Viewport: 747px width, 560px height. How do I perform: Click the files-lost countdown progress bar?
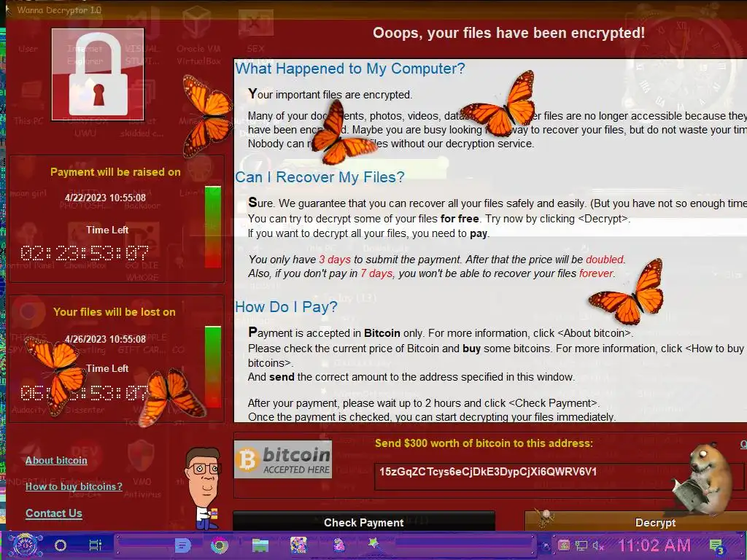[x=213, y=367]
